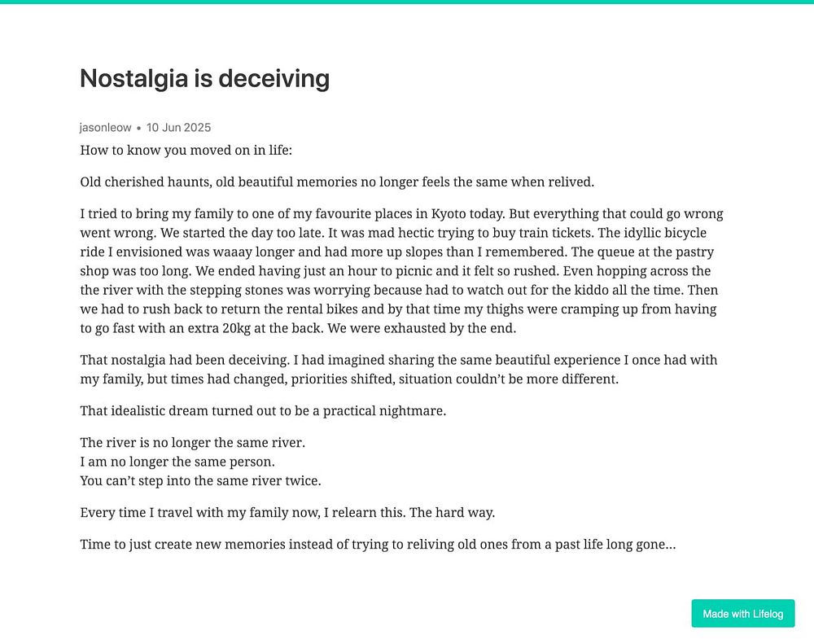Click the line 'How to know you moved on in life:'
Screen dimensions: 814x644
[186, 150]
